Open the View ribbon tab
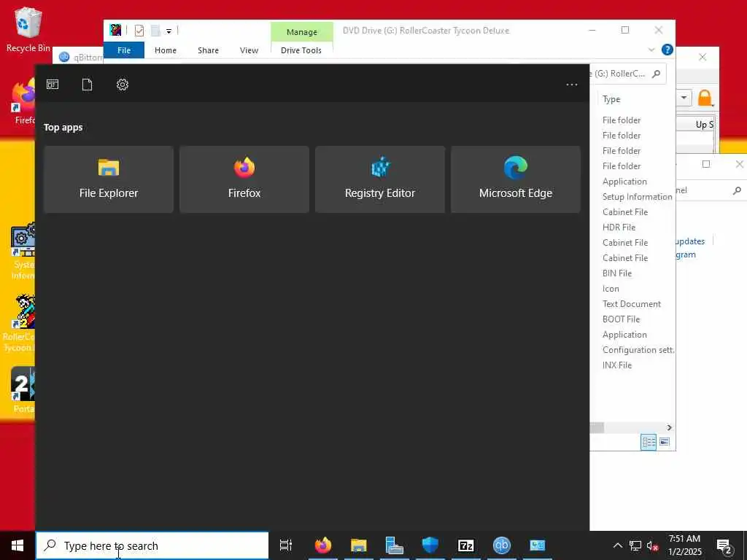The height and width of the screenshot is (560, 747). click(x=249, y=50)
